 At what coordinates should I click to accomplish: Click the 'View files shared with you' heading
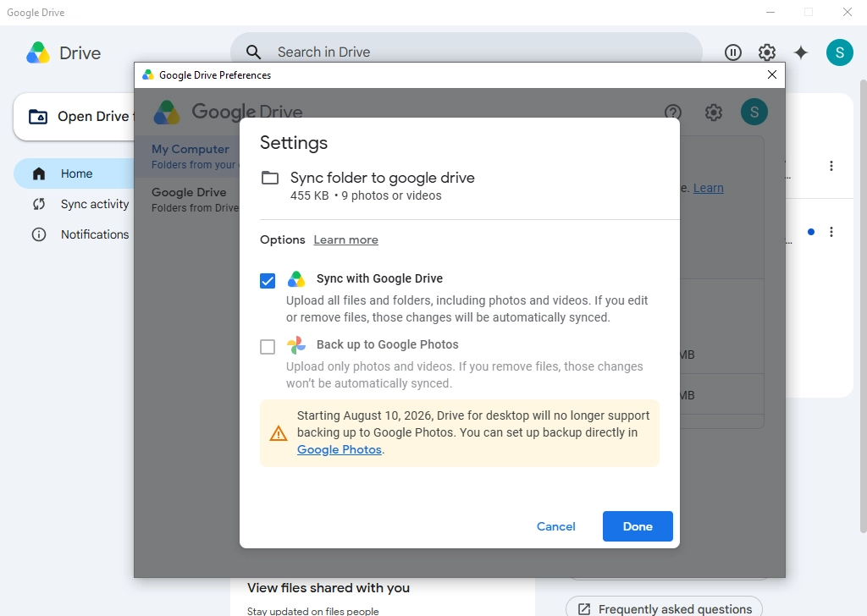tap(329, 588)
